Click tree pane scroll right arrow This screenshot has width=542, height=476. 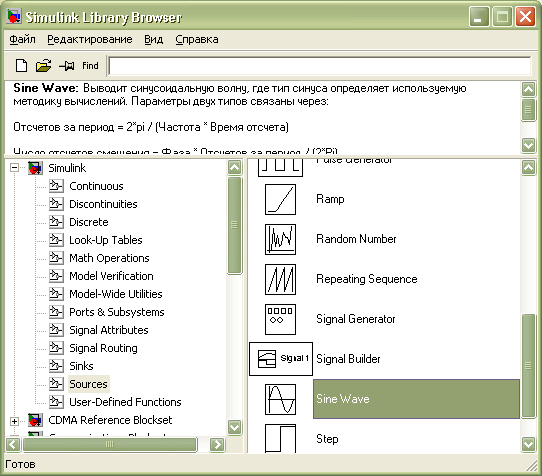coord(217,444)
